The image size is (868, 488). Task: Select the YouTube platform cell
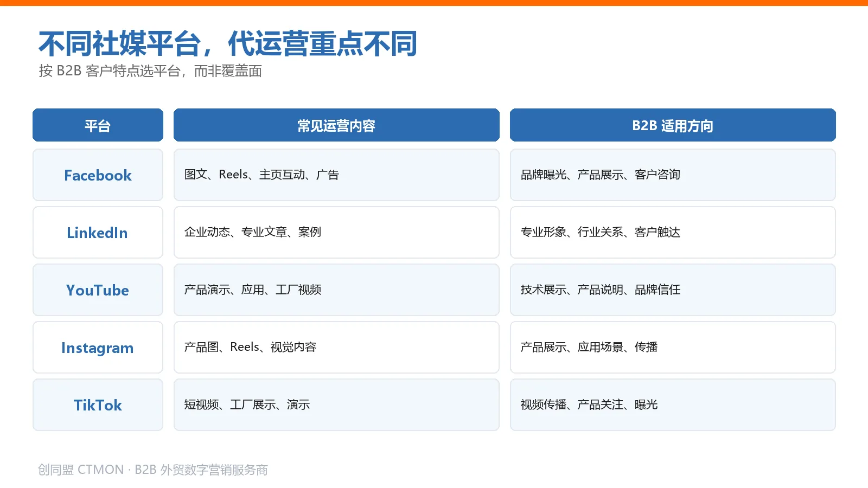[x=98, y=290]
